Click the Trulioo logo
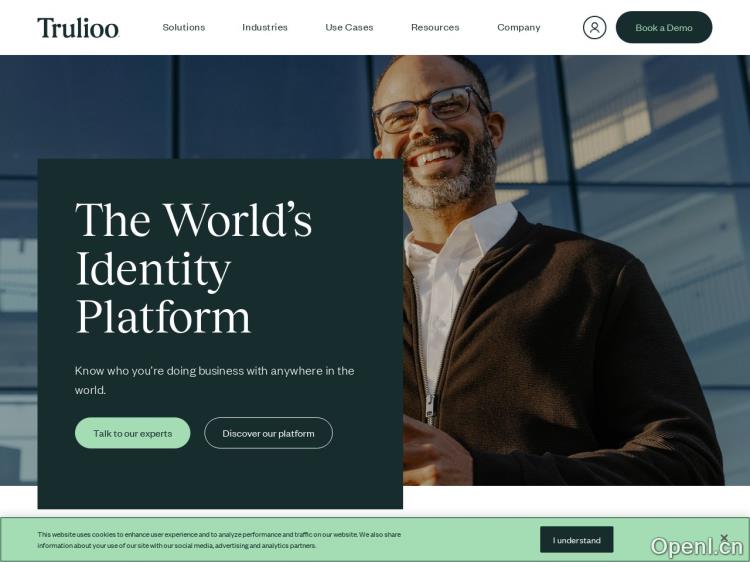Viewport: 750px width, 562px height. 78,28
